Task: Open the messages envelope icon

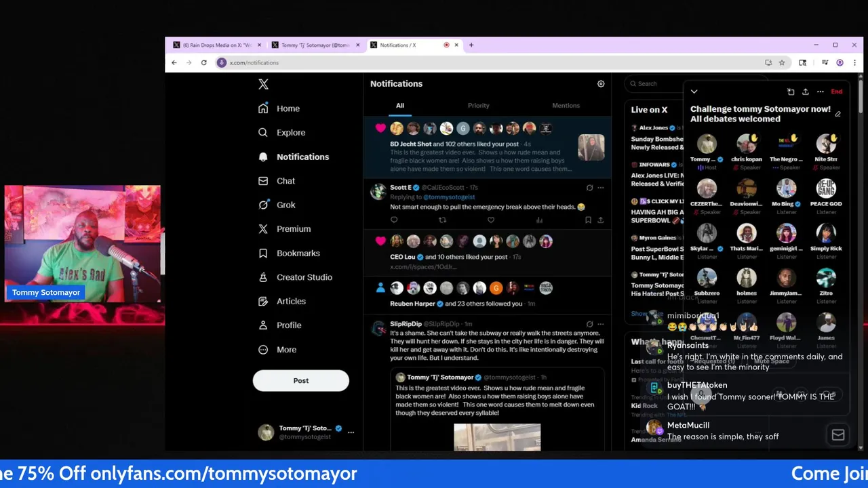Action: tap(838, 435)
